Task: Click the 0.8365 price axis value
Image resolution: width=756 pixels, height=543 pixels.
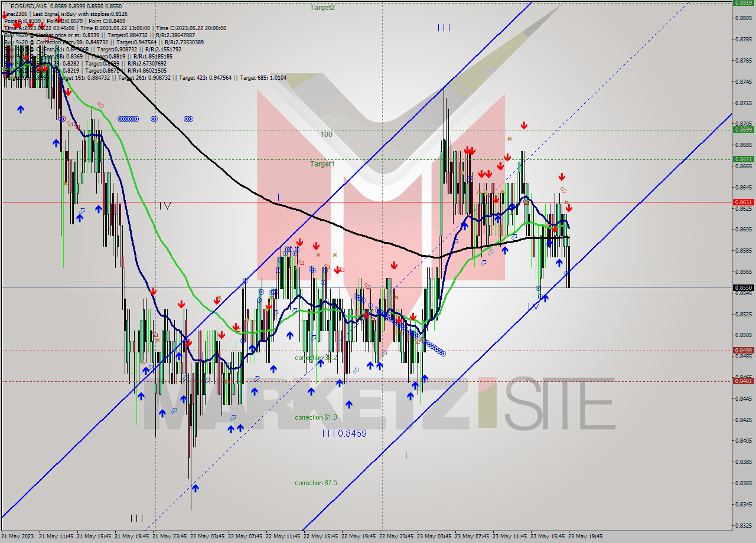Action: pyautogui.click(x=743, y=483)
